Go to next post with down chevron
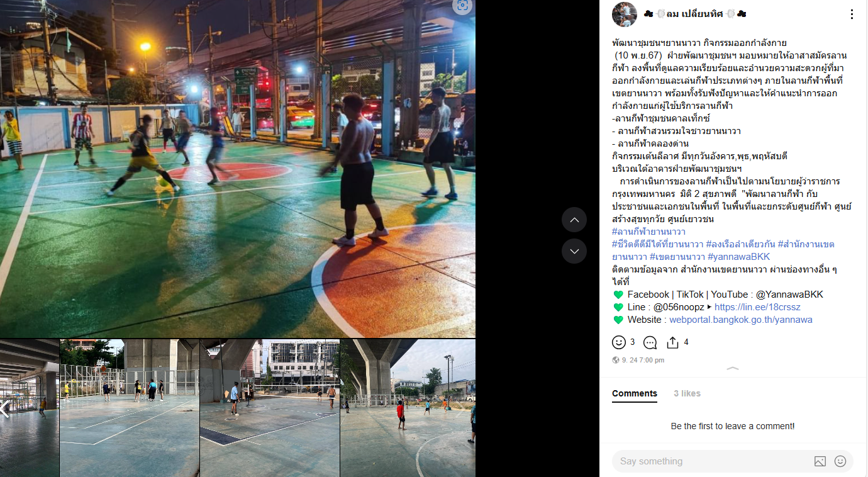Image resolution: width=868 pixels, height=477 pixels. coord(574,251)
